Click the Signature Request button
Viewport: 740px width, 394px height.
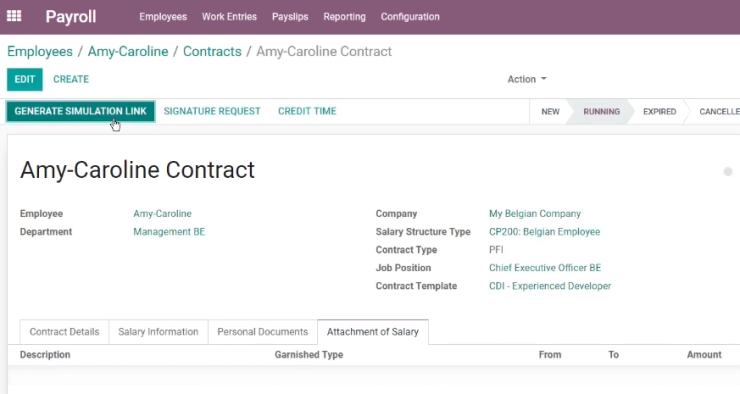click(212, 111)
